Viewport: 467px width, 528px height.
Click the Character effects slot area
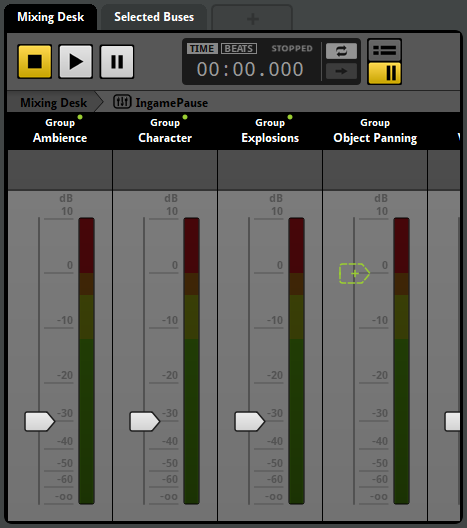tap(165, 170)
